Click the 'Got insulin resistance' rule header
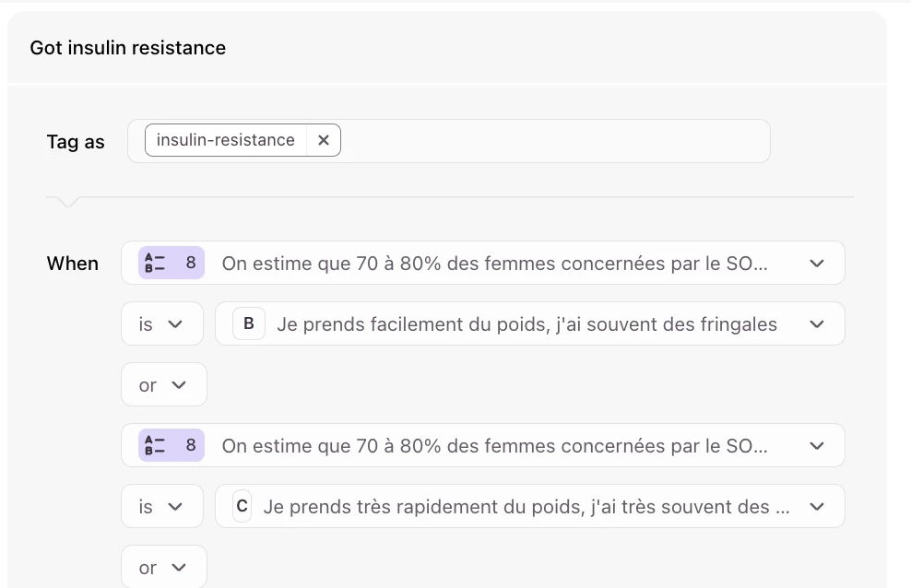Viewport: 911px width, 588px height. point(128,48)
